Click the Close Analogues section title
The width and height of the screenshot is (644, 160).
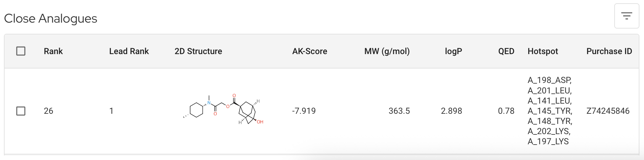[51, 19]
